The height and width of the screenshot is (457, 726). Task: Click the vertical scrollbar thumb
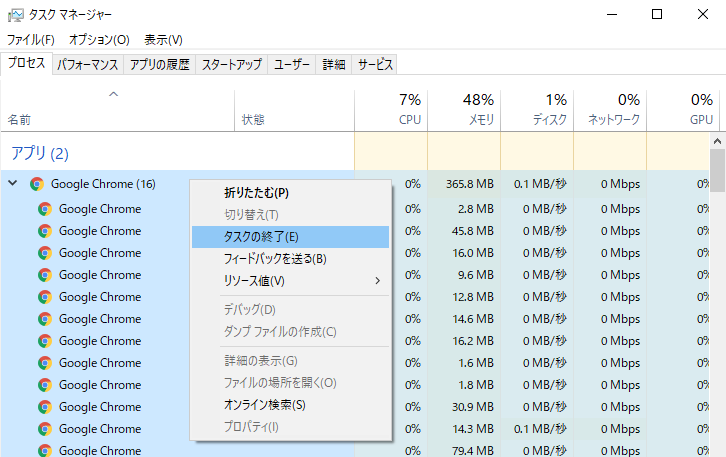click(717, 170)
